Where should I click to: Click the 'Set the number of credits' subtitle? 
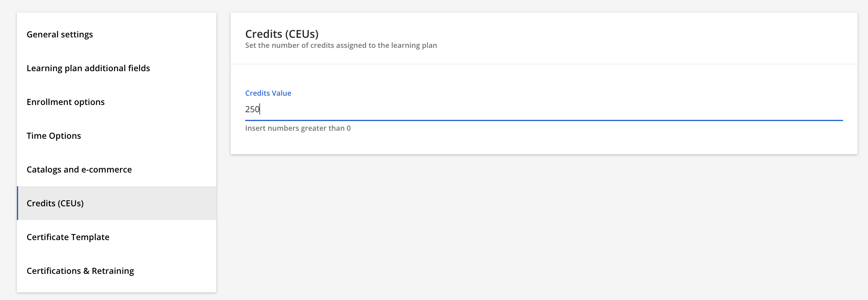click(341, 45)
